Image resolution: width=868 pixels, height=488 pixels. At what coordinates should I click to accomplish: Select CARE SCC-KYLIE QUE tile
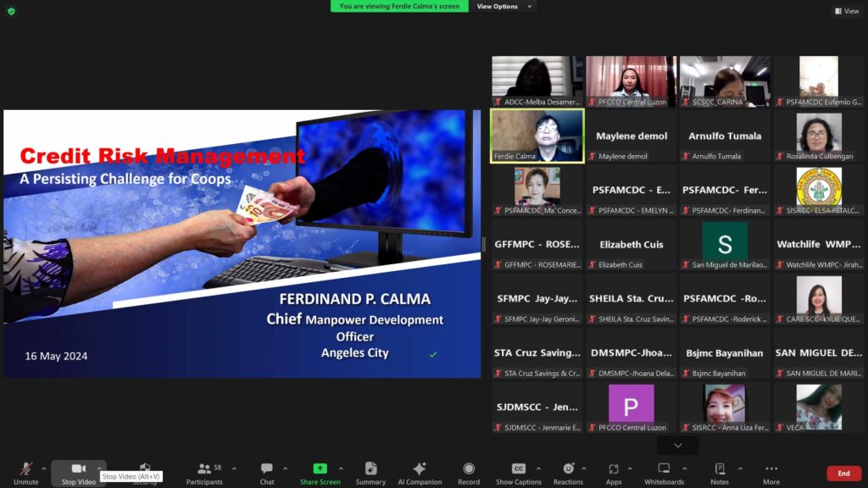(x=819, y=299)
